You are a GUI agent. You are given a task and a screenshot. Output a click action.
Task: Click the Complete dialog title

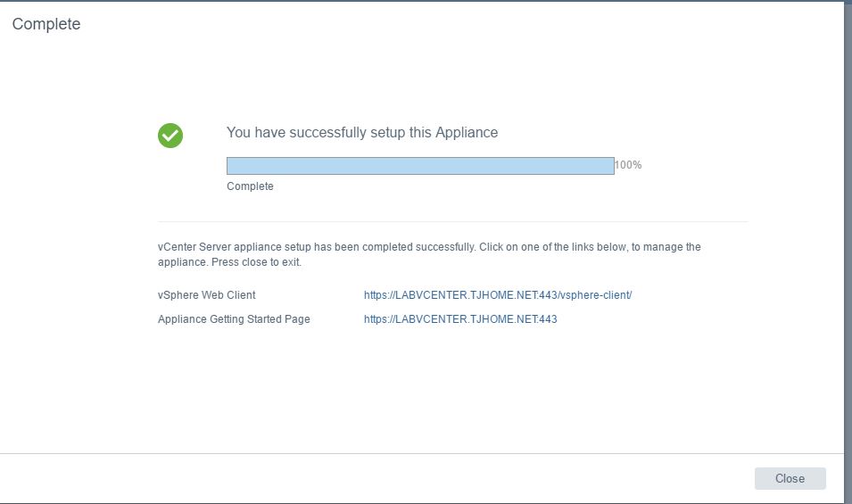(x=46, y=24)
